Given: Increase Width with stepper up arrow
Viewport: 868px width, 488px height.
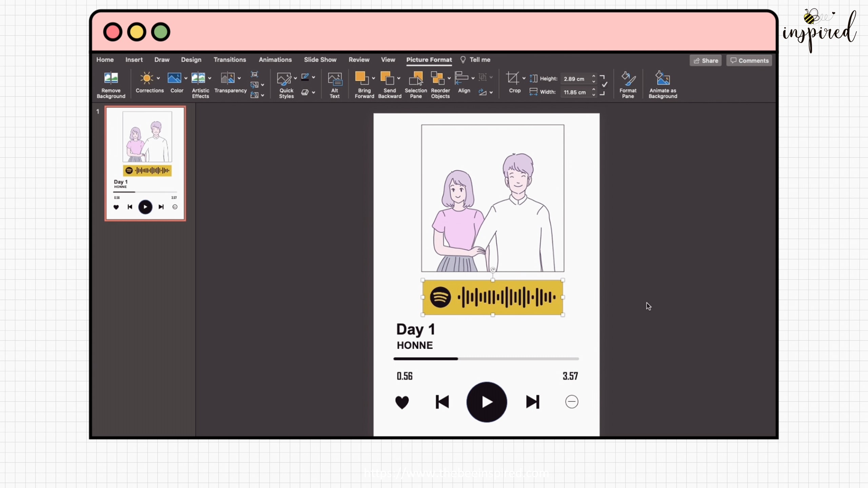Looking at the screenshot, I should 594,89.
